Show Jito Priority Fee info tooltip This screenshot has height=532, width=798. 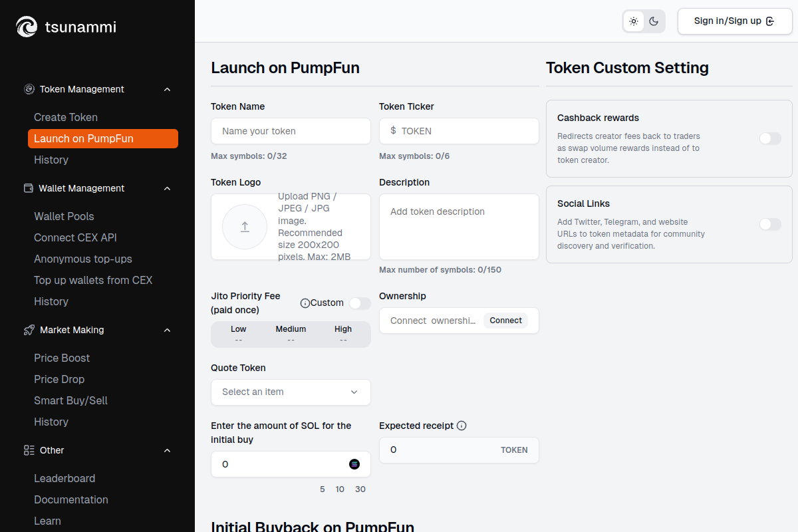[305, 303]
